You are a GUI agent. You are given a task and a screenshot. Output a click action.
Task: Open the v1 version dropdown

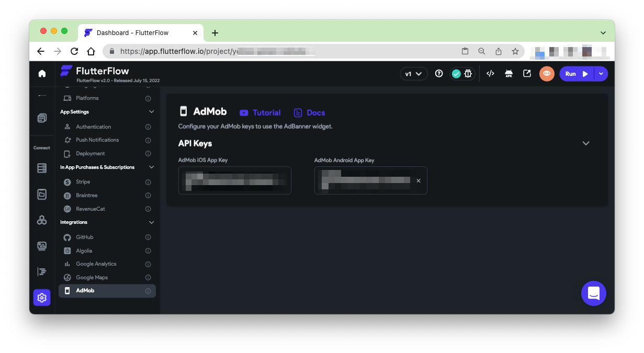coord(414,74)
